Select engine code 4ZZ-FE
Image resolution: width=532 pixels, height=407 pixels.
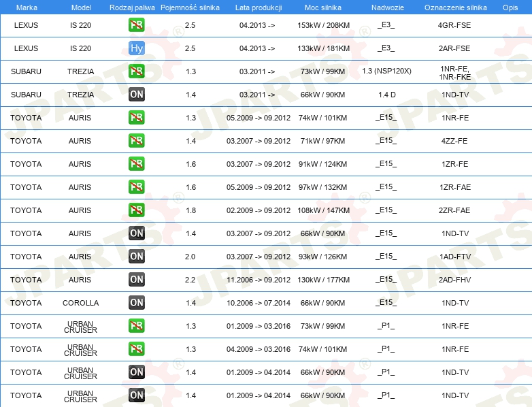[x=454, y=141]
